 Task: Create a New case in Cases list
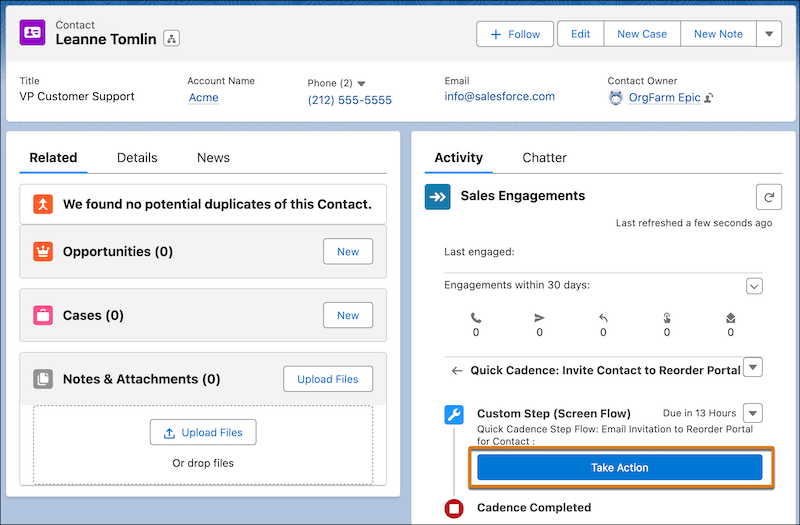(x=348, y=315)
